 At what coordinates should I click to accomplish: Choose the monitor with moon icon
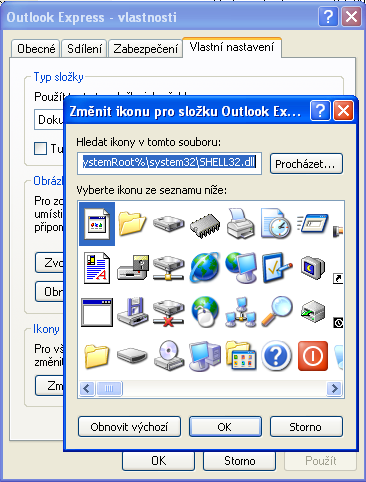pyautogui.click(x=313, y=268)
